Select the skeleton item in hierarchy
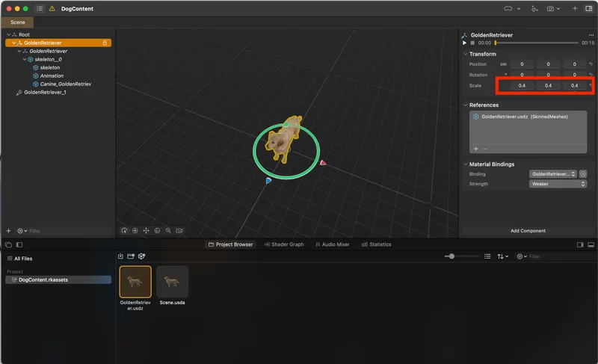The width and height of the screenshot is (598, 364). 50,67
